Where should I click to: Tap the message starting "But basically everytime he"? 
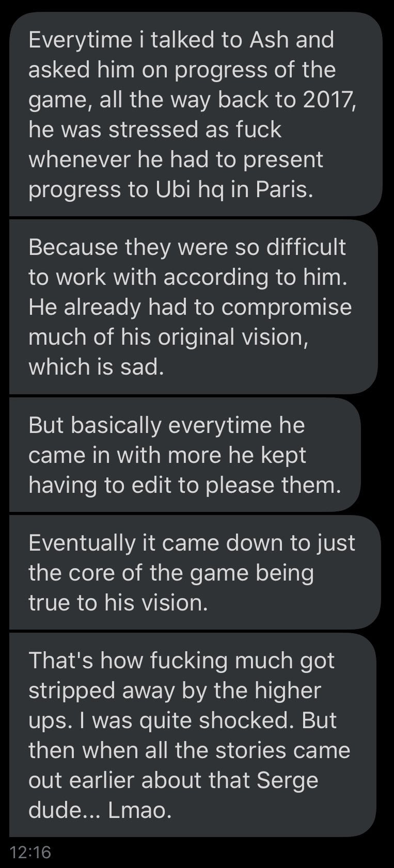[x=184, y=455]
